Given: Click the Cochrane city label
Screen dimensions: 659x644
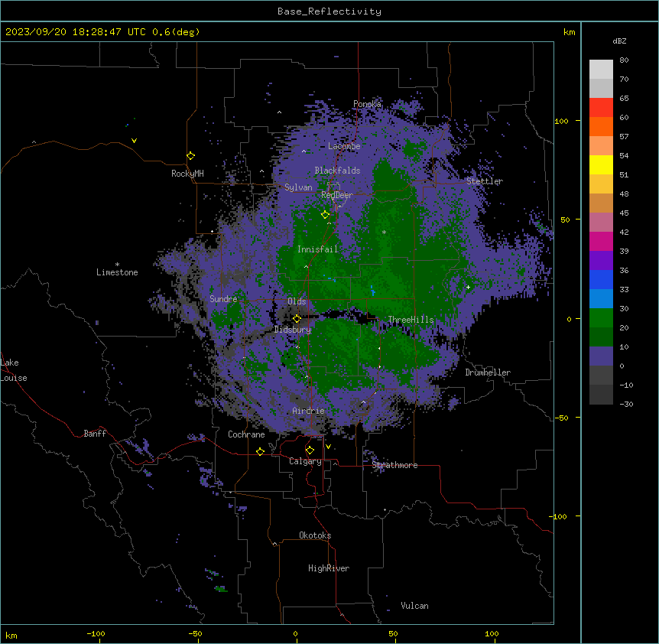Looking at the screenshot, I should 246,434.
